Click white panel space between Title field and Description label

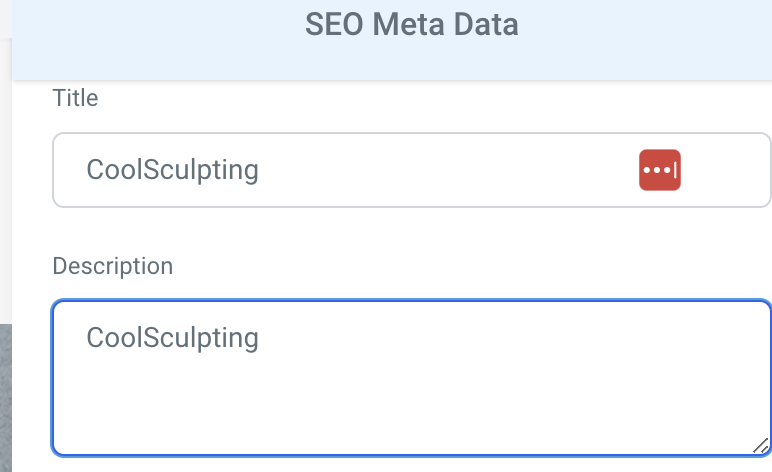(412, 230)
